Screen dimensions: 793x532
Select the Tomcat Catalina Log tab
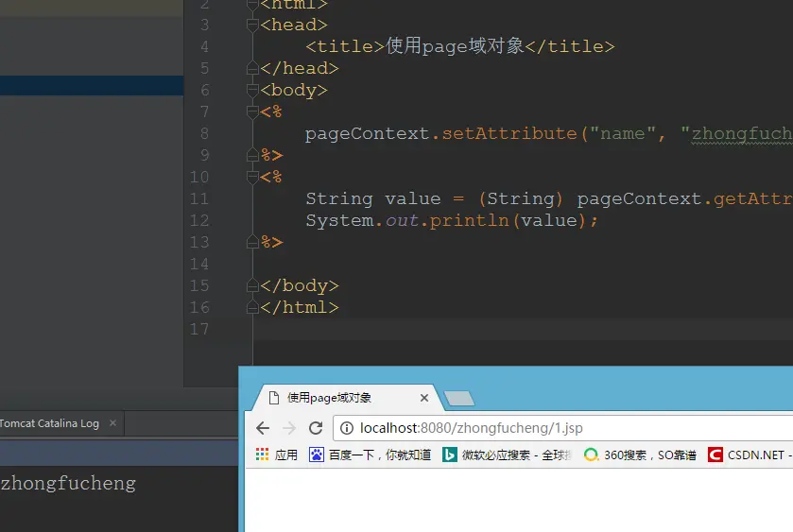(x=49, y=423)
